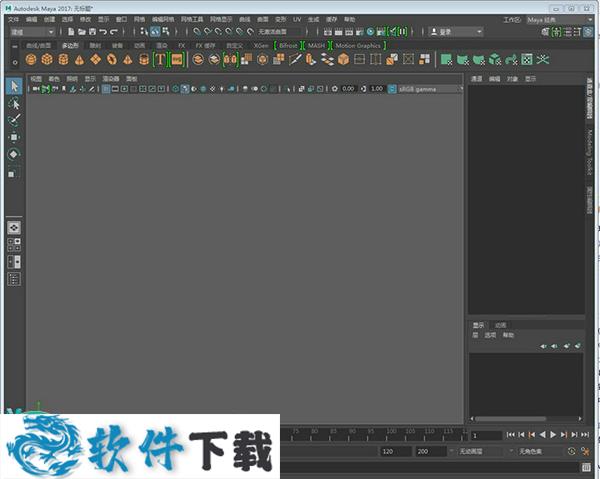Activate the Lasso select tool
600x479 pixels.
(x=14, y=103)
